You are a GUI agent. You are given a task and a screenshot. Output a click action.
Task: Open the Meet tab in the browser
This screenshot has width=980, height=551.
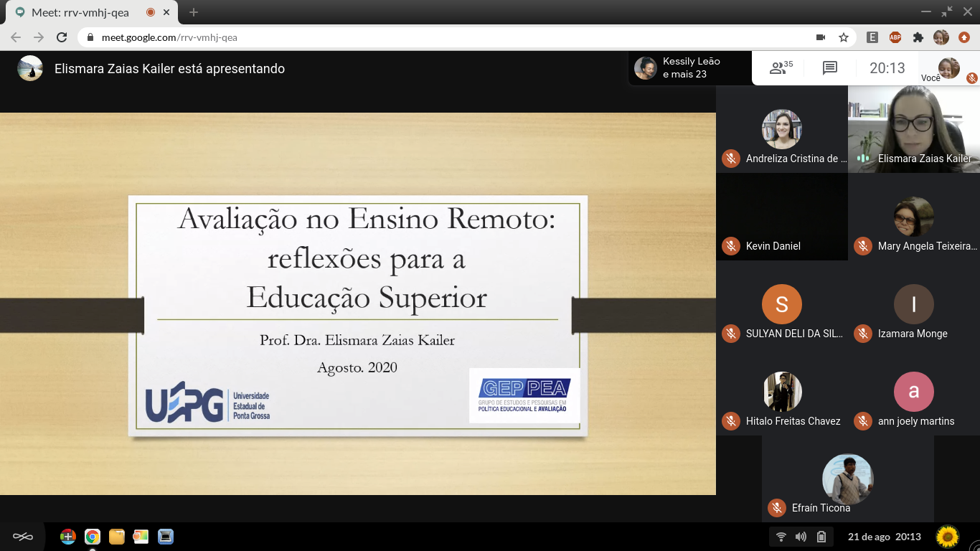79,12
